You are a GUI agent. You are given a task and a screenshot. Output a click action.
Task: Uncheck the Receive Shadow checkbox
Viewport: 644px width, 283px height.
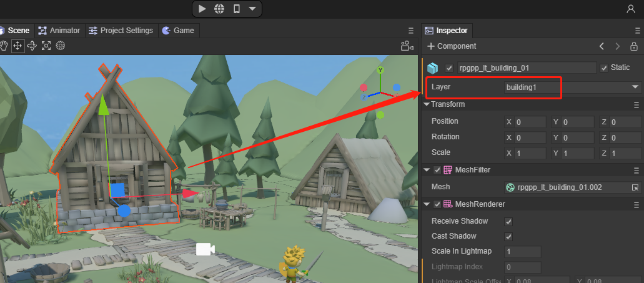[508, 222]
